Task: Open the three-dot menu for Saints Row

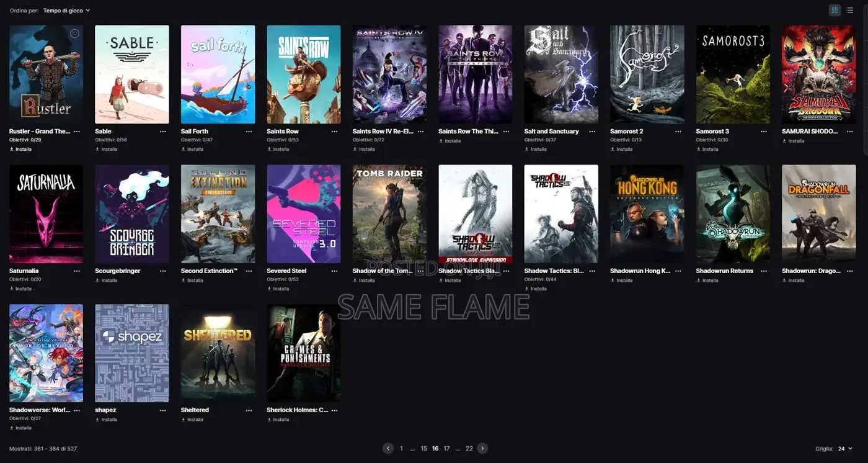Action: pyautogui.click(x=335, y=132)
